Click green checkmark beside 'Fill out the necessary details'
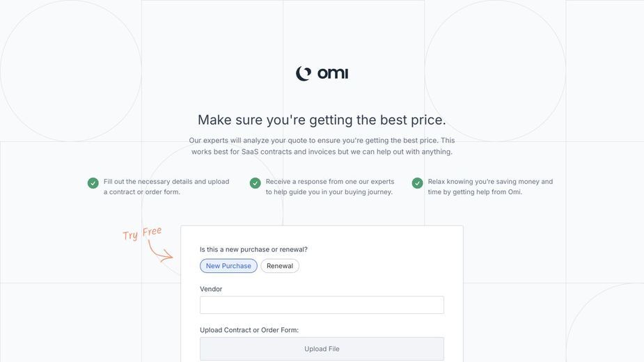This screenshot has width=644, height=362. pyautogui.click(x=93, y=183)
